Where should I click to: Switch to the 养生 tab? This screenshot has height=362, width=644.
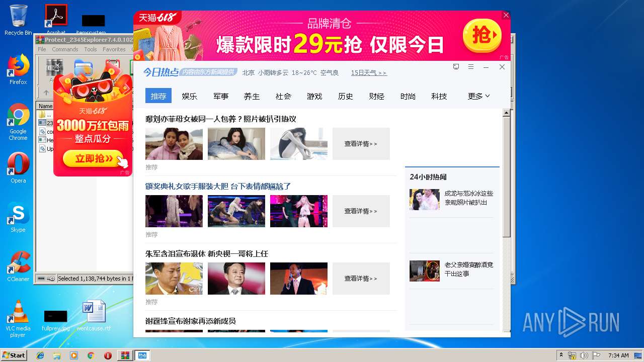[252, 96]
